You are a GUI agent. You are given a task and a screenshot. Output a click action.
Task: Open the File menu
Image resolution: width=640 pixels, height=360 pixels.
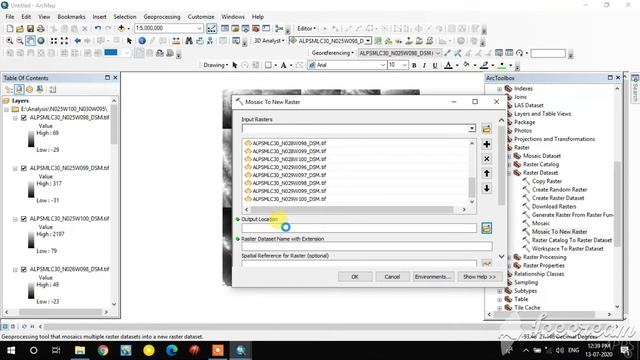coord(10,17)
